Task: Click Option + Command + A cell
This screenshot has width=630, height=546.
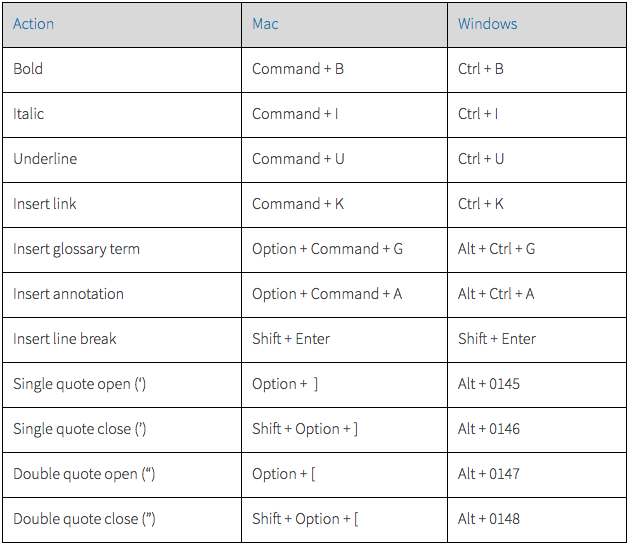Action: [x=344, y=295]
